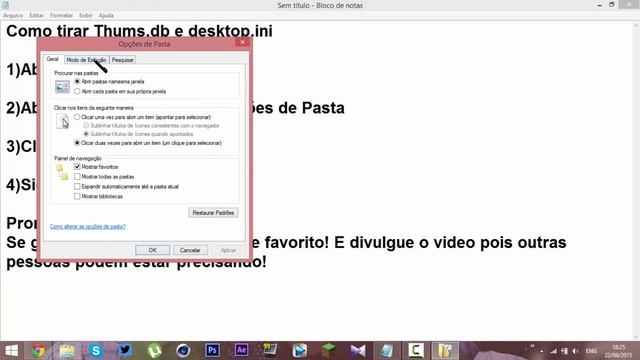Viewport: 640px width, 360px height.
Task: Open the Formatar menu in Notepad
Action: (61, 16)
